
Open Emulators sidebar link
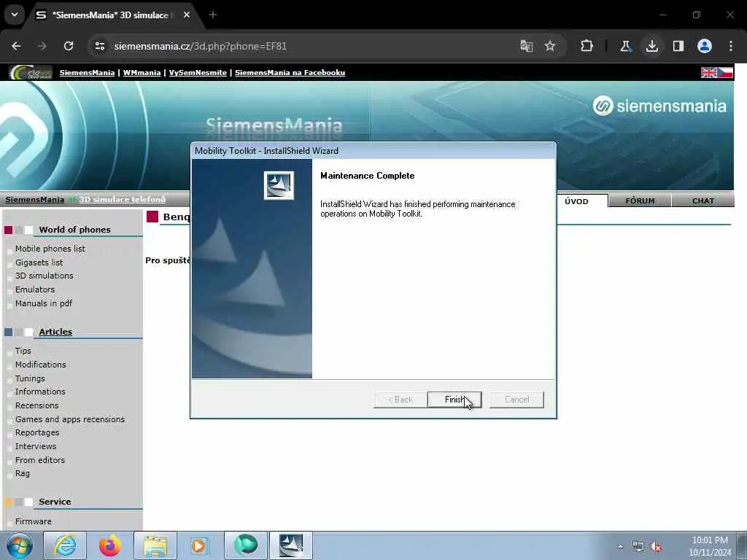tap(35, 289)
